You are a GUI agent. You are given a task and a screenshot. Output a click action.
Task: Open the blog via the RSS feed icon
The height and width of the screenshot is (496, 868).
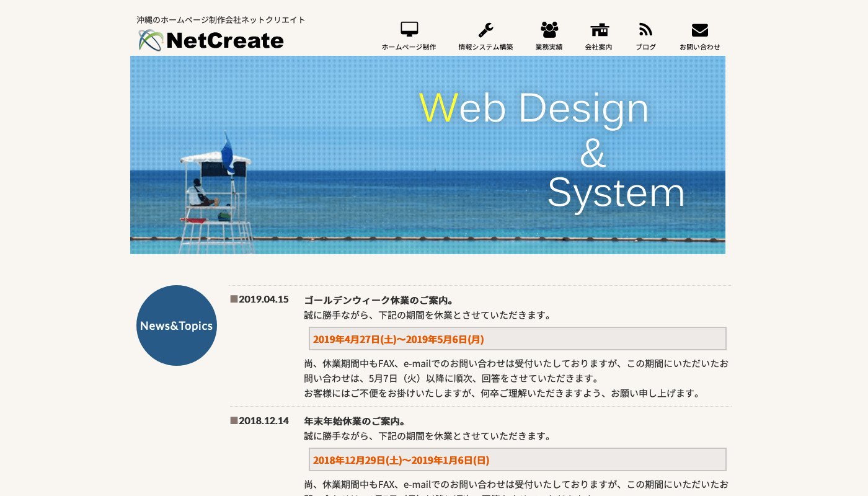[x=645, y=29]
